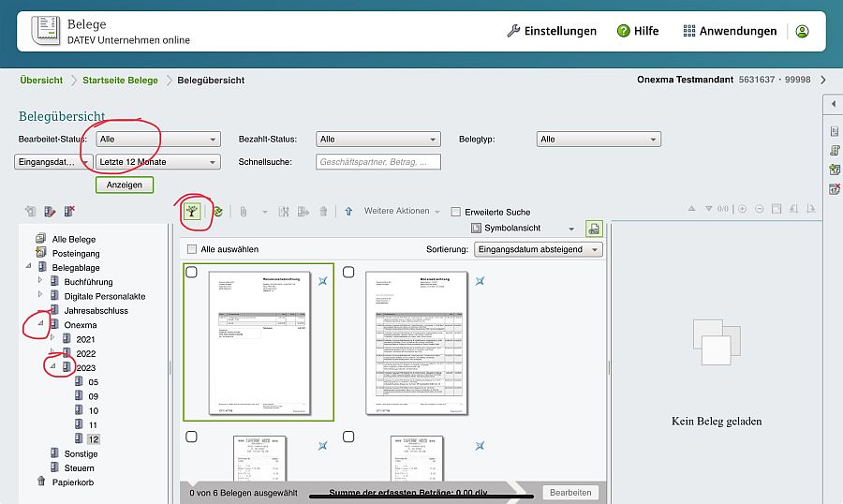
Task: Click in the Schnellsuche input field
Action: (x=378, y=162)
